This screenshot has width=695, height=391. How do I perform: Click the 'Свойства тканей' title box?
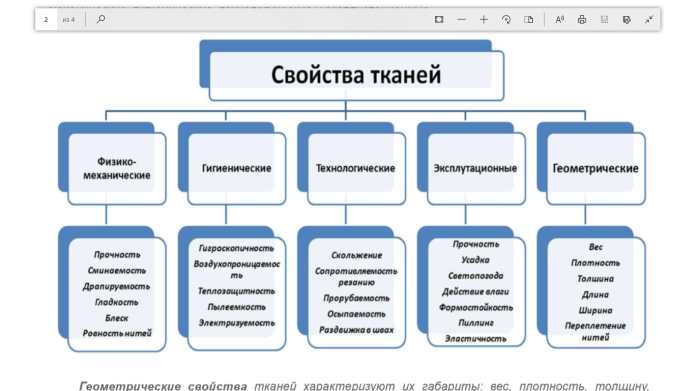(x=356, y=75)
